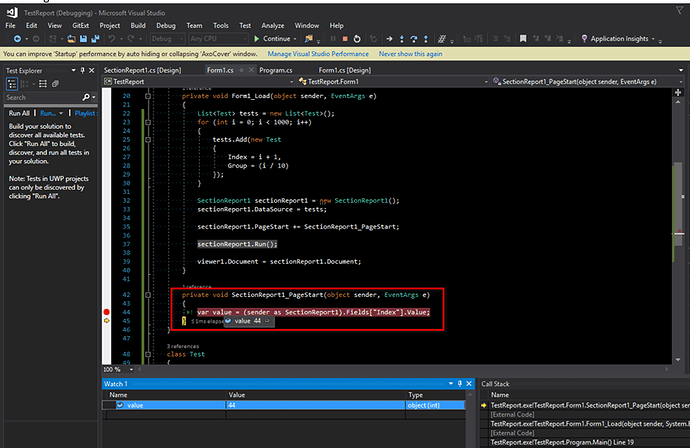Image resolution: width=690 pixels, height=448 pixels.
Task: Collapse SectionReport1_PageStart method outline
Action: 148,295
